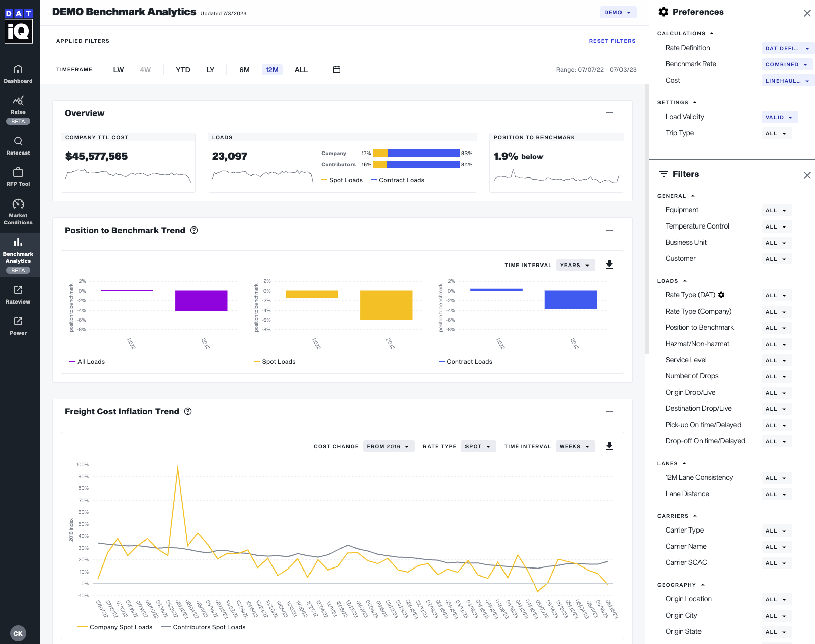Download the Freight Cost Inflation Trend data
The image size is (815, 644).
[609, 446]
